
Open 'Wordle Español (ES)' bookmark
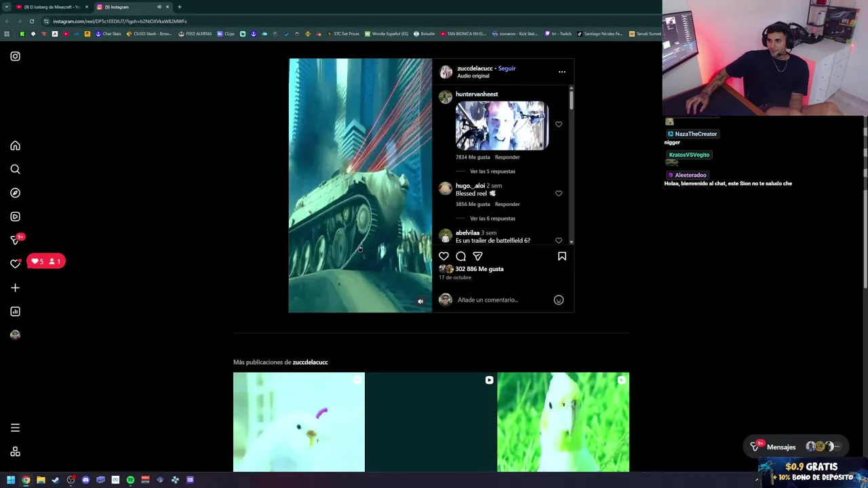(x=387, y=34)
